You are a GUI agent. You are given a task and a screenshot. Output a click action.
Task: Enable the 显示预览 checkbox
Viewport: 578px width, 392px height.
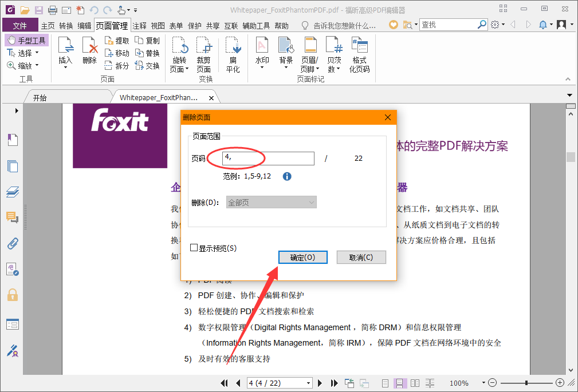point(194,248)
